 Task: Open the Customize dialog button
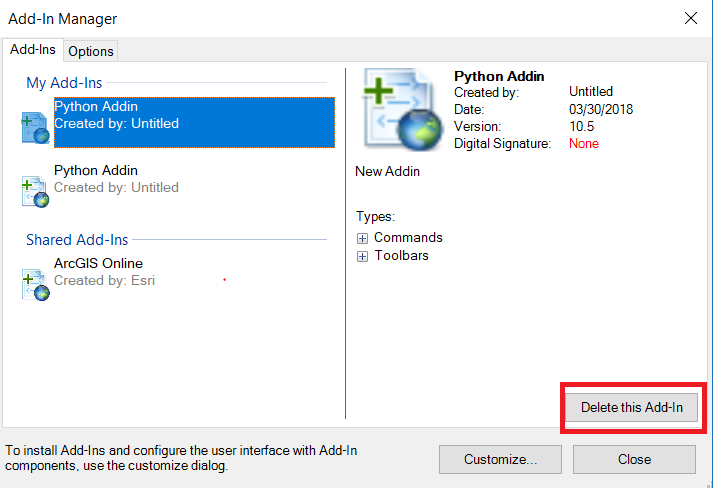(500, 460)
